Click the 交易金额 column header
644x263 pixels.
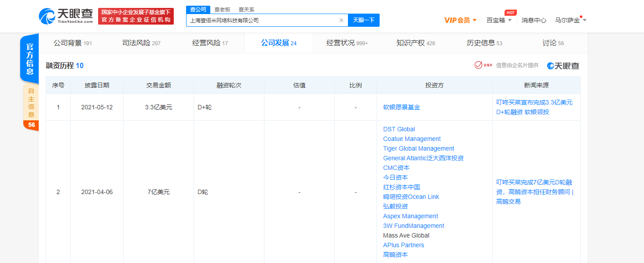158,85
